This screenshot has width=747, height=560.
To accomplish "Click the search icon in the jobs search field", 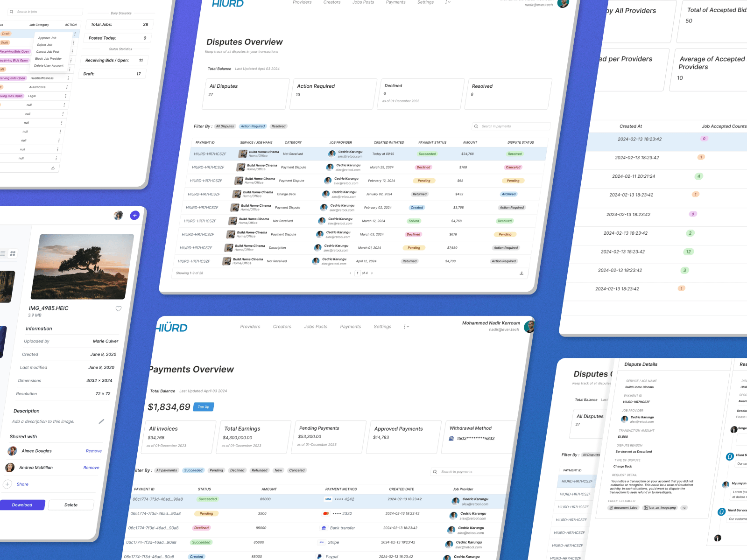I will pyautogui.click(x=12, y=11).
